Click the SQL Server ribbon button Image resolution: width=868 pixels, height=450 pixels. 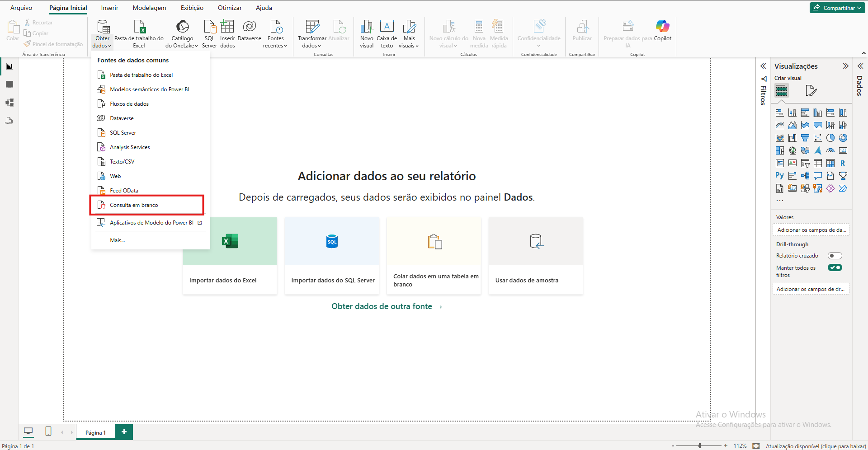coord(209,34)
